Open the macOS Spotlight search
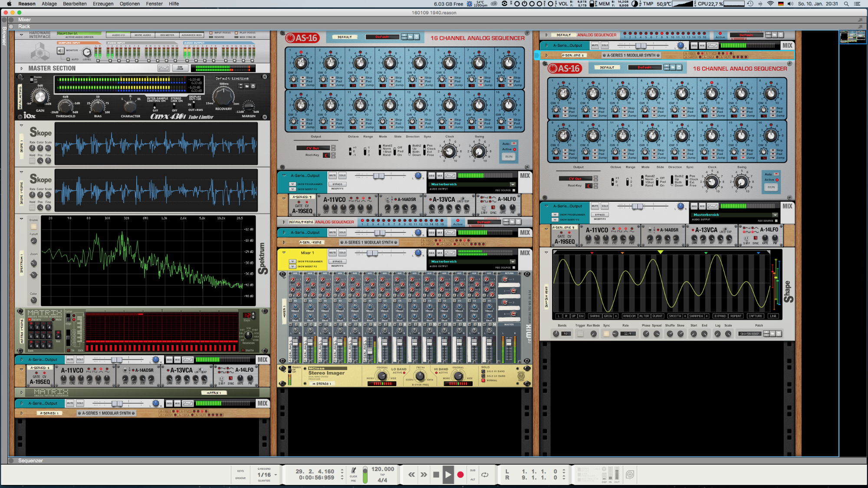The width and height of the screenshot is (868, 488). (846, 4)
